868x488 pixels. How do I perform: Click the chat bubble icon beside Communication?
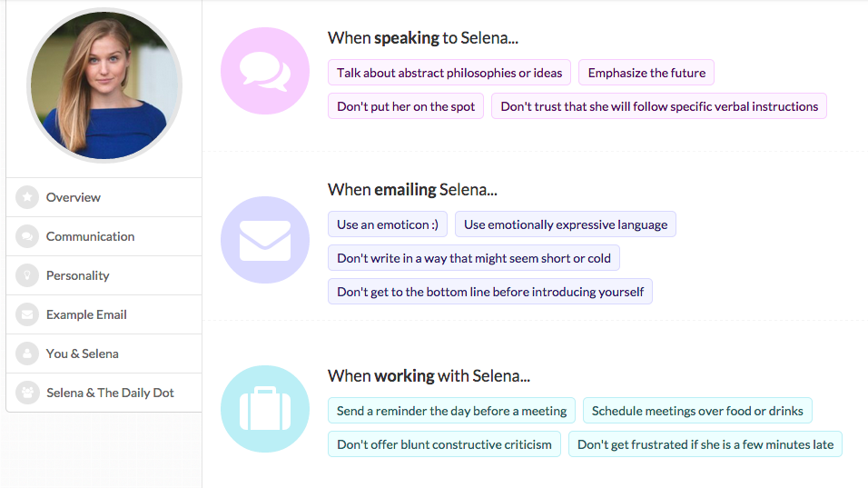(27, 236)
